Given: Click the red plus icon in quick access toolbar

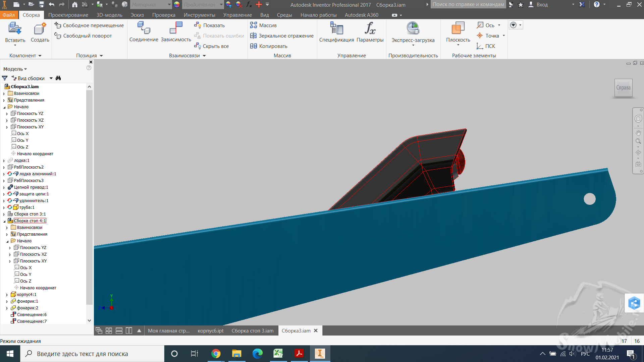Looking at the screenshot, I should [259, 4].
